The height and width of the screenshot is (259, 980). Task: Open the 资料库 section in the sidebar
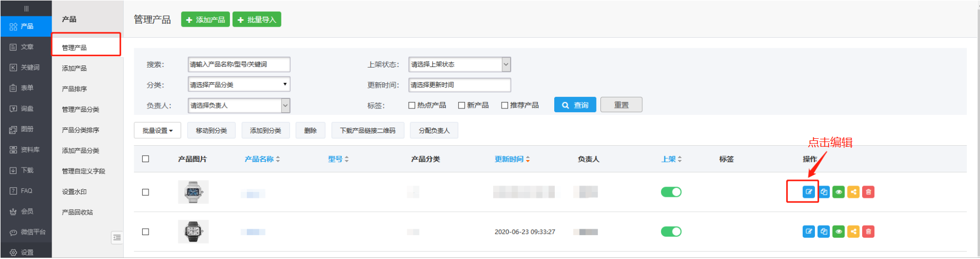coord(26,150)
